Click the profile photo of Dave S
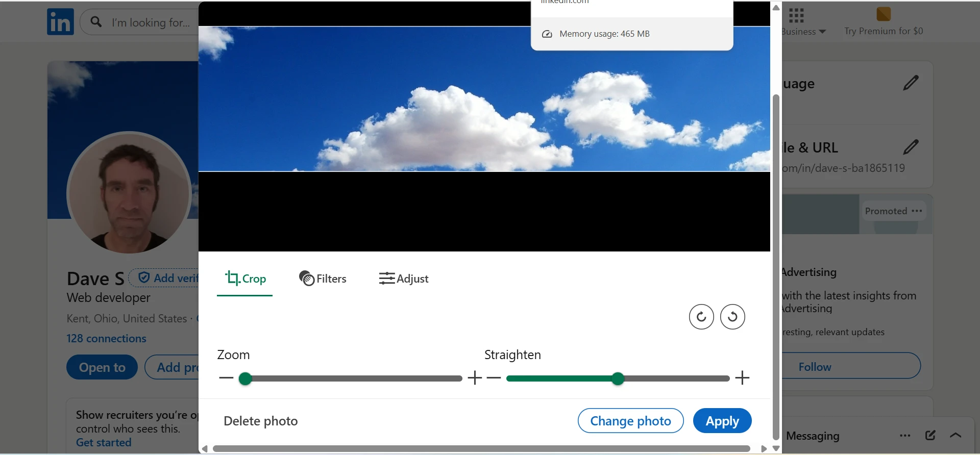Viewport: 980px width, 455px height. click(129, 192)
